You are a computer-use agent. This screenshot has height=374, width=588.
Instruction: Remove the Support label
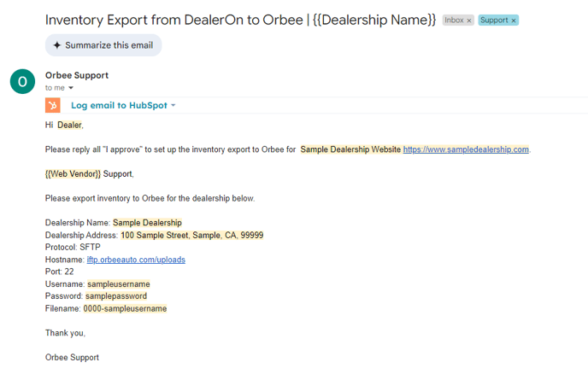point(514,20)
